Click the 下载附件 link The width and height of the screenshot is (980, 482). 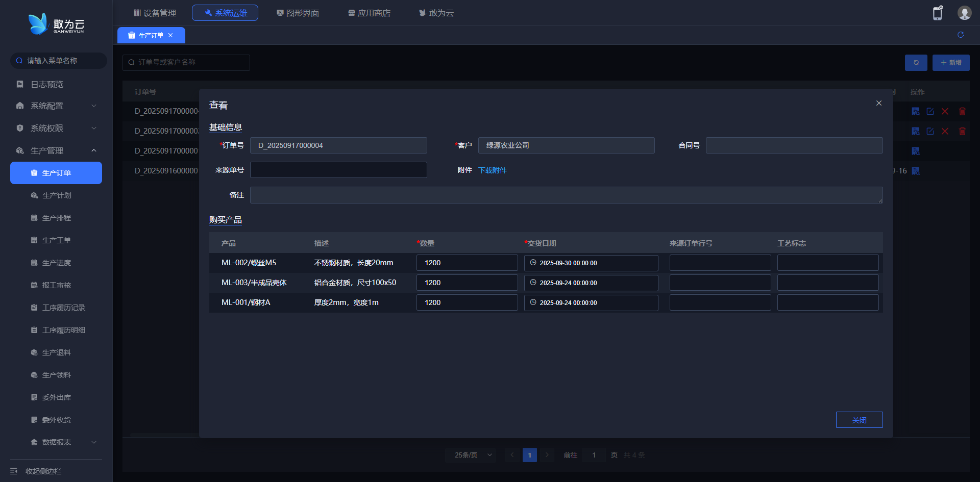[x=492, y=170]
